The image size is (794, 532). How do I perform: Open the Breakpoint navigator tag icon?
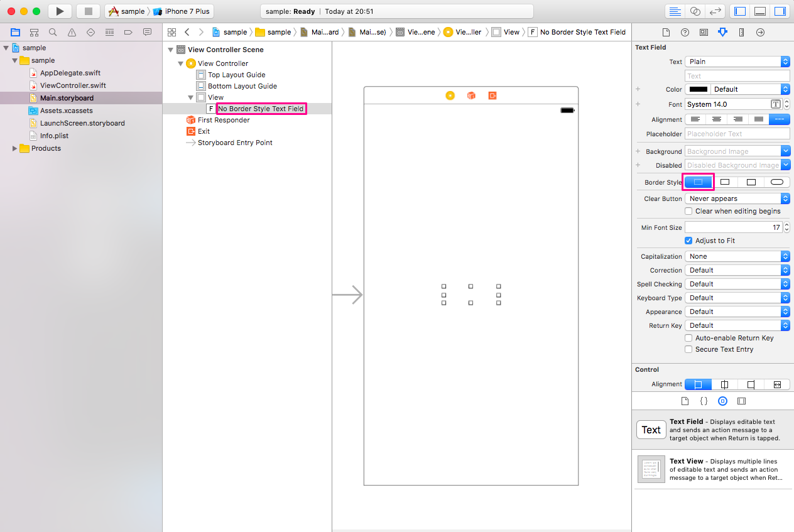point(128,32)
